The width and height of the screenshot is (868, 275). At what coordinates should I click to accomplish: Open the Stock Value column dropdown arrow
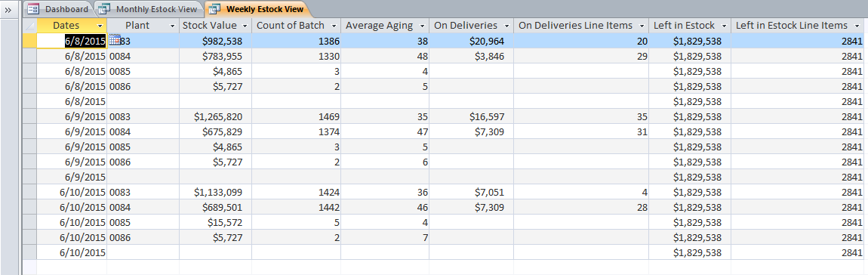(245, 26)
